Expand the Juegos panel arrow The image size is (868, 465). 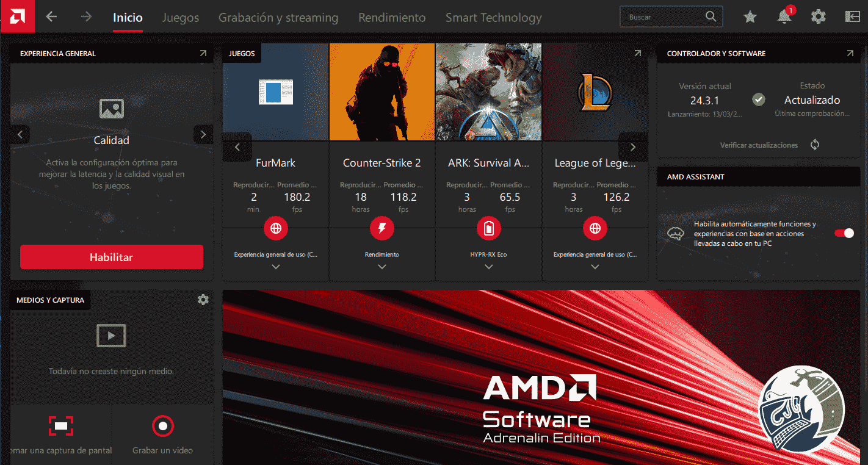(638, 54)
